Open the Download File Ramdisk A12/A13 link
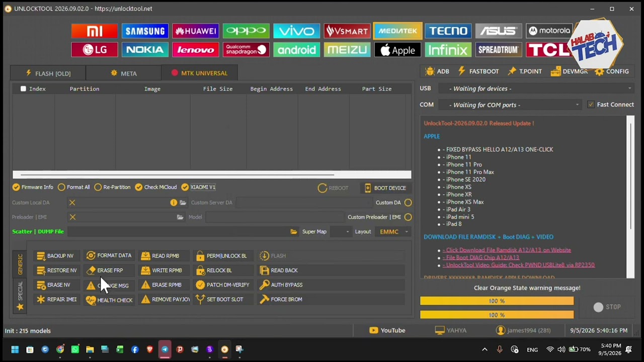 [508, 250]
